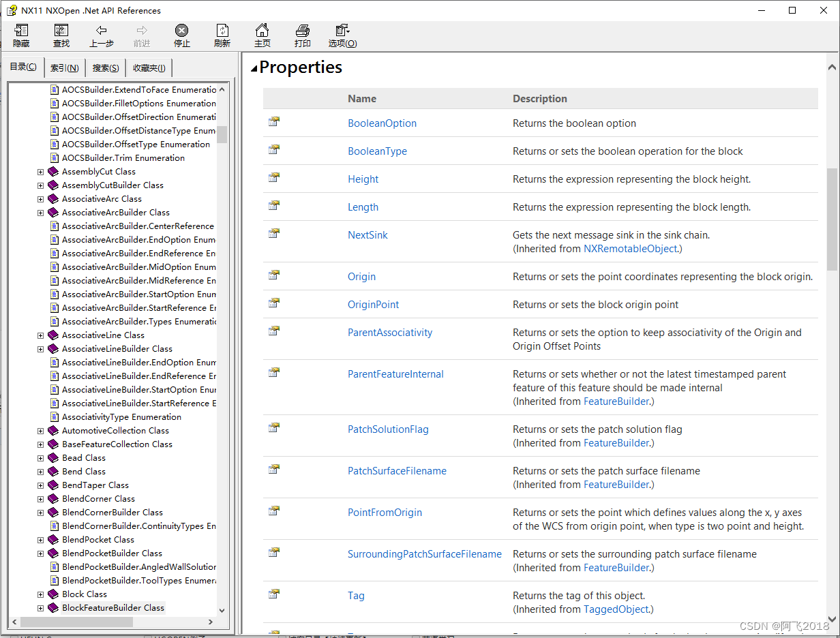Open the PatchSurfaceFilename property link
840x638 pixels.
[x=397, y=471]
